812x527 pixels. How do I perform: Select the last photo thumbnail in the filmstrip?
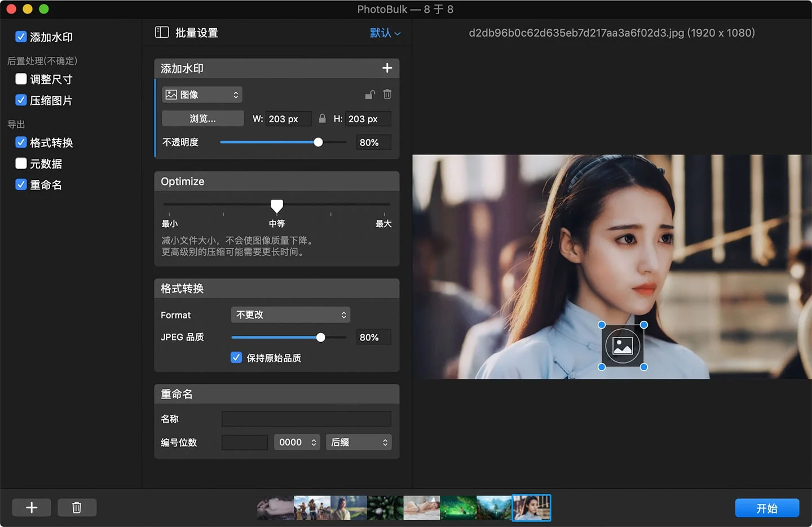click(x=531, y=507)
